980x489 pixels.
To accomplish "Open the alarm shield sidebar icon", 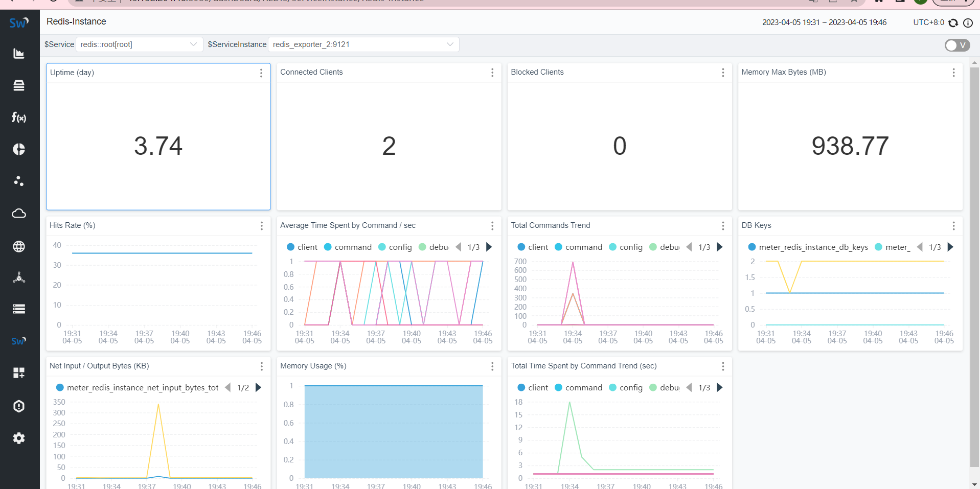I will (19, 406).
